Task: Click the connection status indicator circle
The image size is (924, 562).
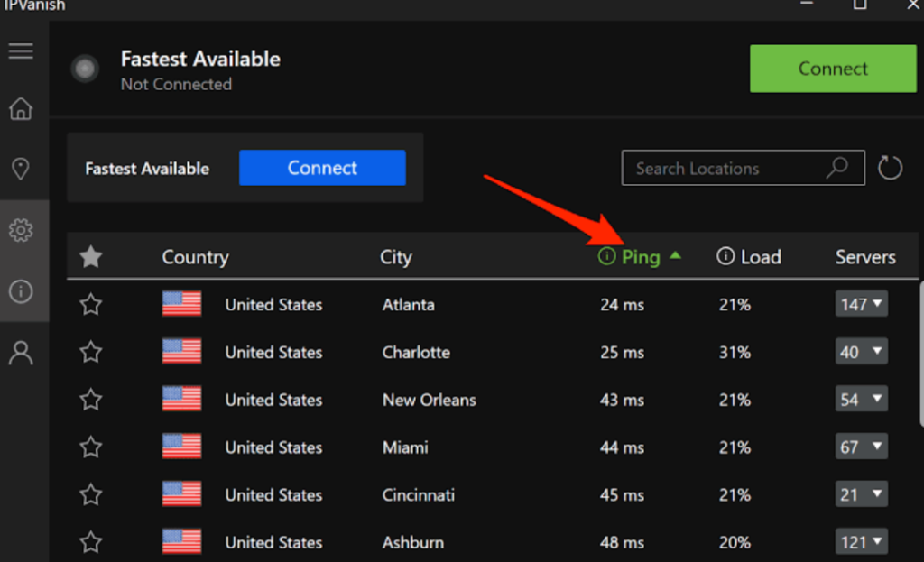Action: point(86,69)
